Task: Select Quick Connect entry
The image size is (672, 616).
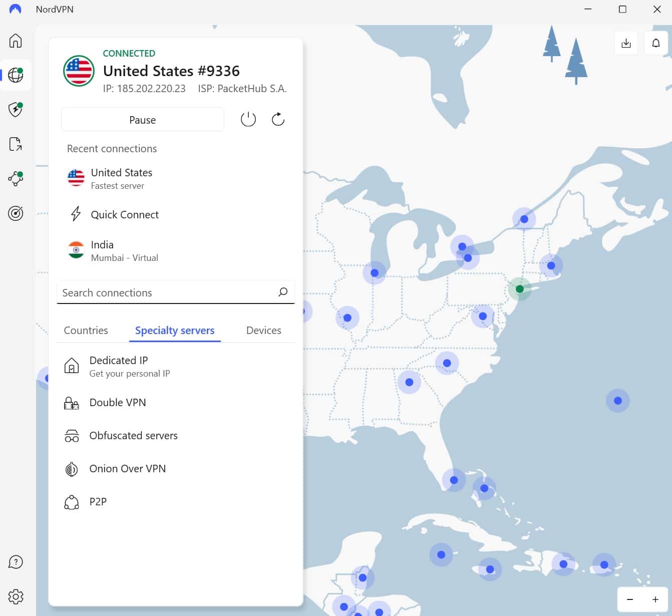Action: (x=175, y=214)
